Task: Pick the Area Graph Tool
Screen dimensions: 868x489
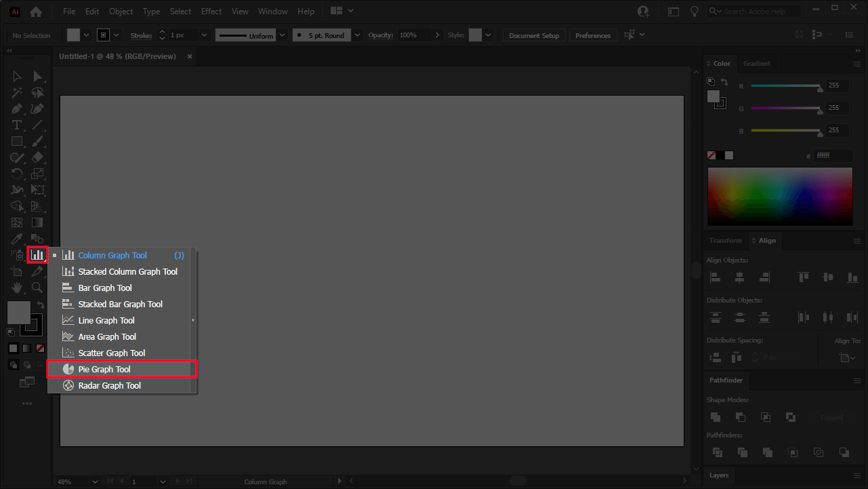Action: point(122,336)
